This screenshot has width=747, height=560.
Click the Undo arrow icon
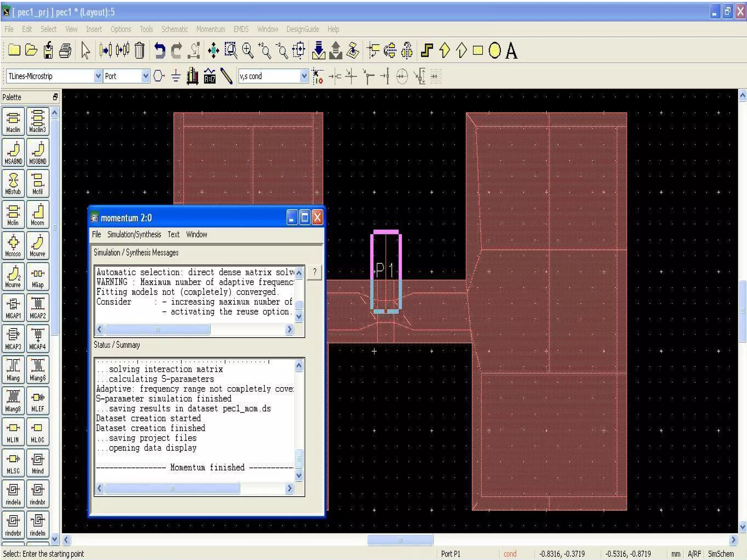pos(159,50)
